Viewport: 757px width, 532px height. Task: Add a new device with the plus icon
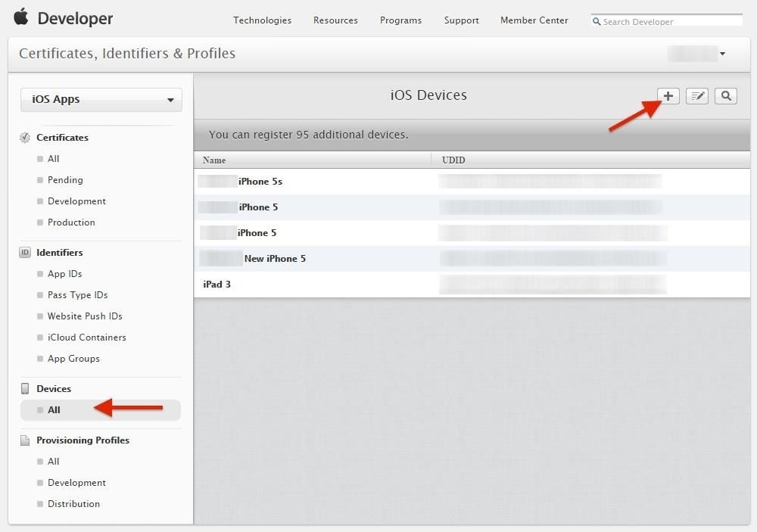[x=667, y=96]
